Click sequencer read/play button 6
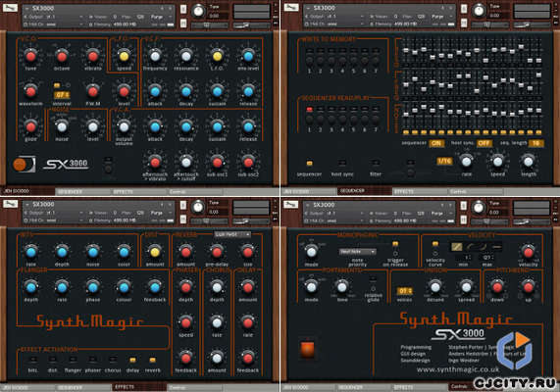The height and width of the screenshot is (392, 560). 365,120
